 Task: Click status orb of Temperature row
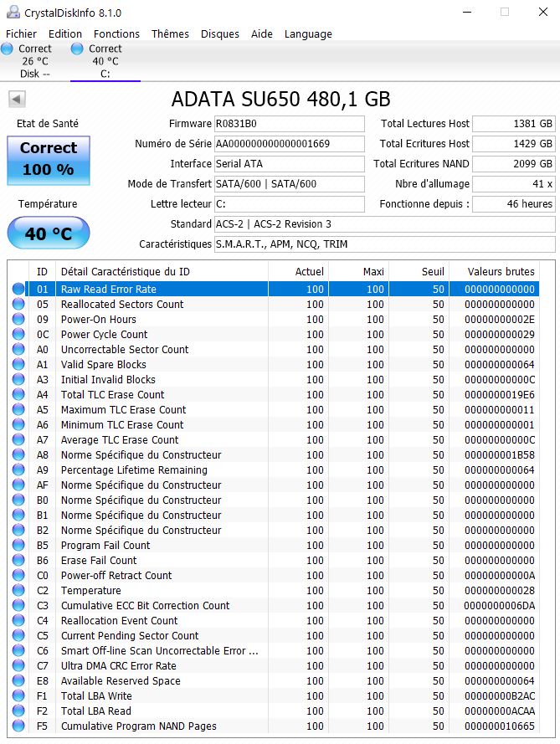coord(18,590)
